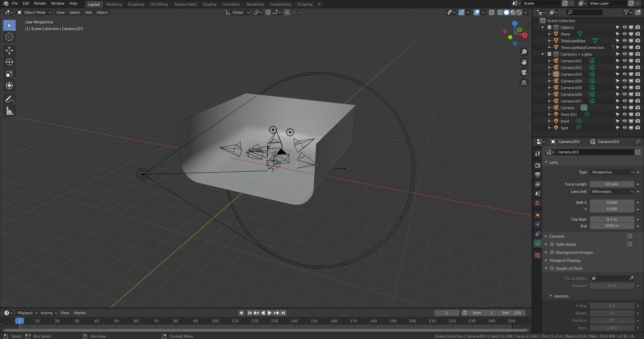The width and height of the screenshot is (644, 339).
Task: Uncheck the Camera's + Lights collection checkbox
Action: (x=549, y=54)
